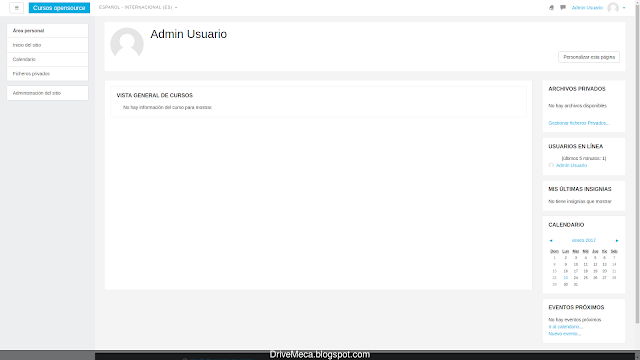
Task: Click the Vista general de cursos heading
Action: coord(155,96)
